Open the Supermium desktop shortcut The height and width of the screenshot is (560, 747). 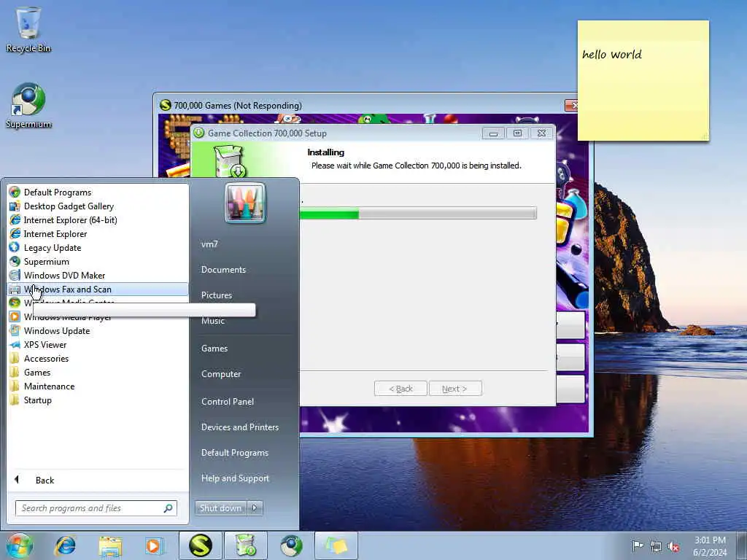click(x=28, y=106)
